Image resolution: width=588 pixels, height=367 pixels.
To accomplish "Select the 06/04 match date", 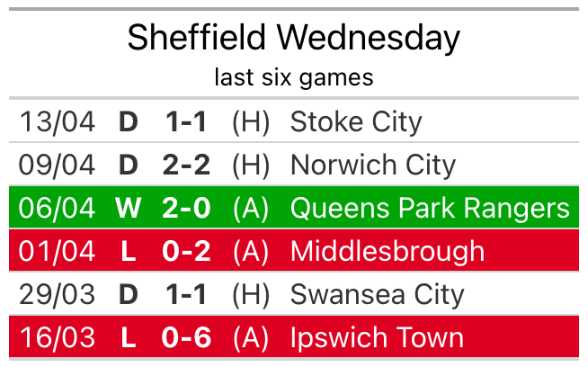I will click(x=58, y=208).
